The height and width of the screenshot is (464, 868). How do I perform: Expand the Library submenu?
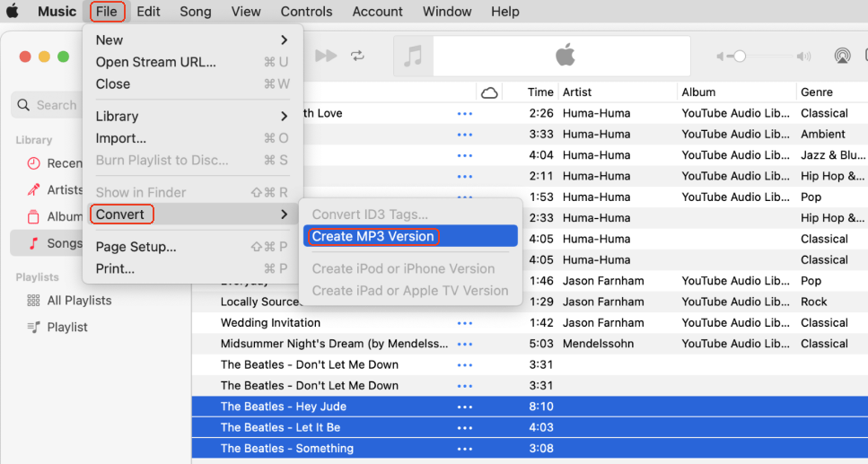point(284,117)
